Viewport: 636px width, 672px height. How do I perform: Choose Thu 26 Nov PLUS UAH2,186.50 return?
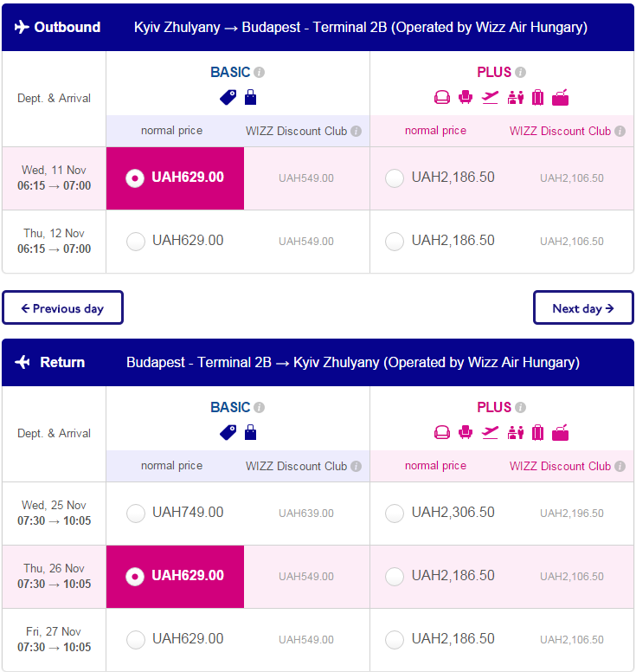395,577
